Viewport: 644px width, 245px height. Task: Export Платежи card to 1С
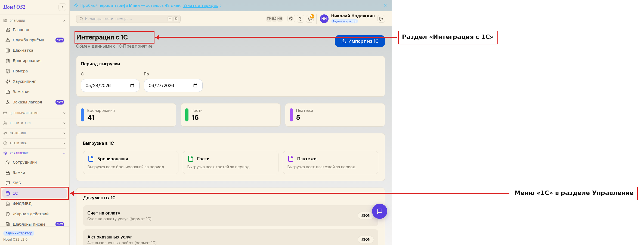click(330, 163)
